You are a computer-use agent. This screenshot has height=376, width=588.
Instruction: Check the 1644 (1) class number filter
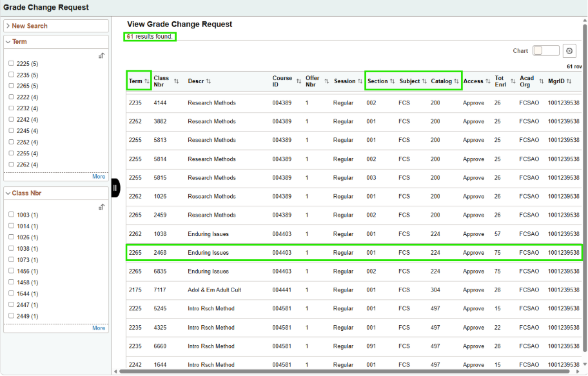(x=11, y=293)
